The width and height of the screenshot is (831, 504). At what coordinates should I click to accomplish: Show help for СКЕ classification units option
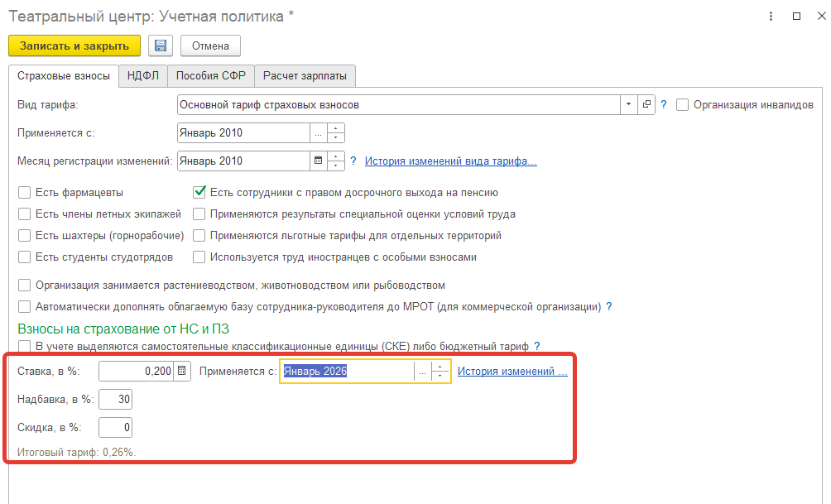[x=537, y=346]
